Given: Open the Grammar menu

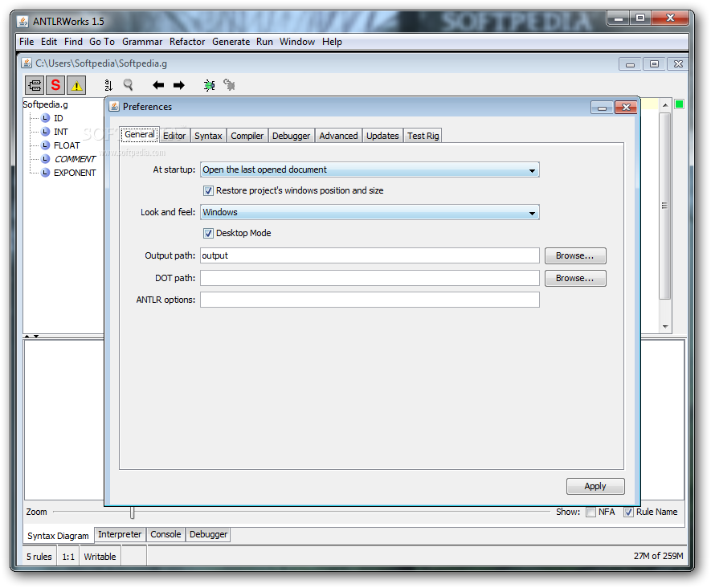Looking at the screenshot, I should (x=142, y=42).
